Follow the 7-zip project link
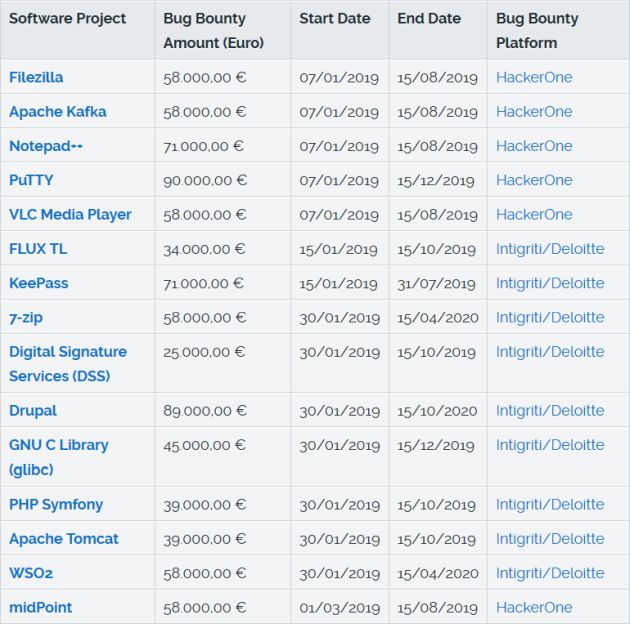 tap(26, 317)
